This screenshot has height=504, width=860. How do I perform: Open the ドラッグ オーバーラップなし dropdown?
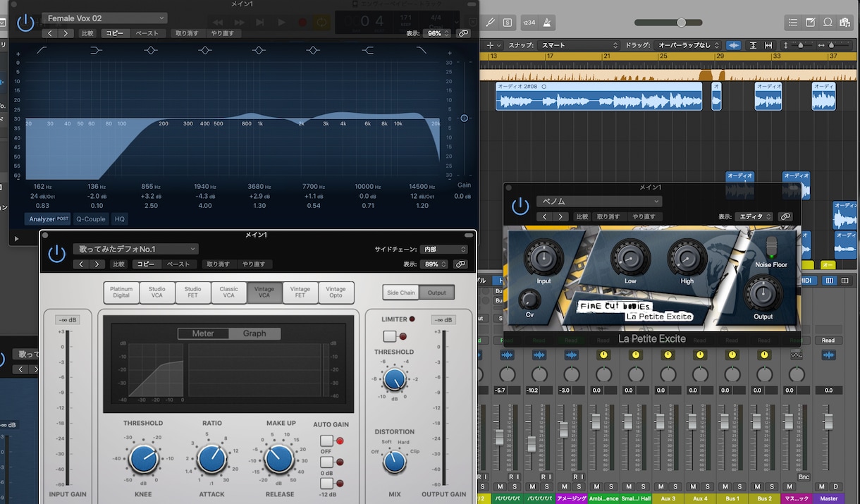tap(689, 45)
